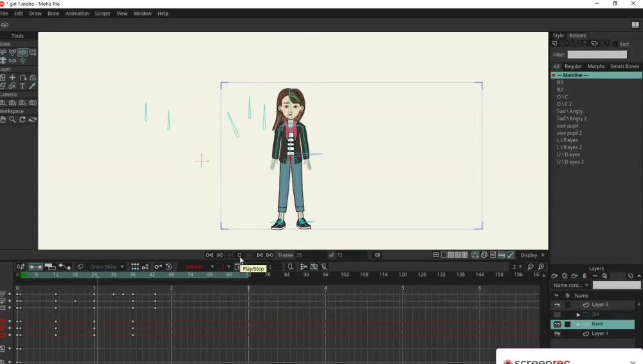Stop playback with the Play/Stop button
Image resolution: width=643 pixels, height=364 pixels.
coord(239,255)
